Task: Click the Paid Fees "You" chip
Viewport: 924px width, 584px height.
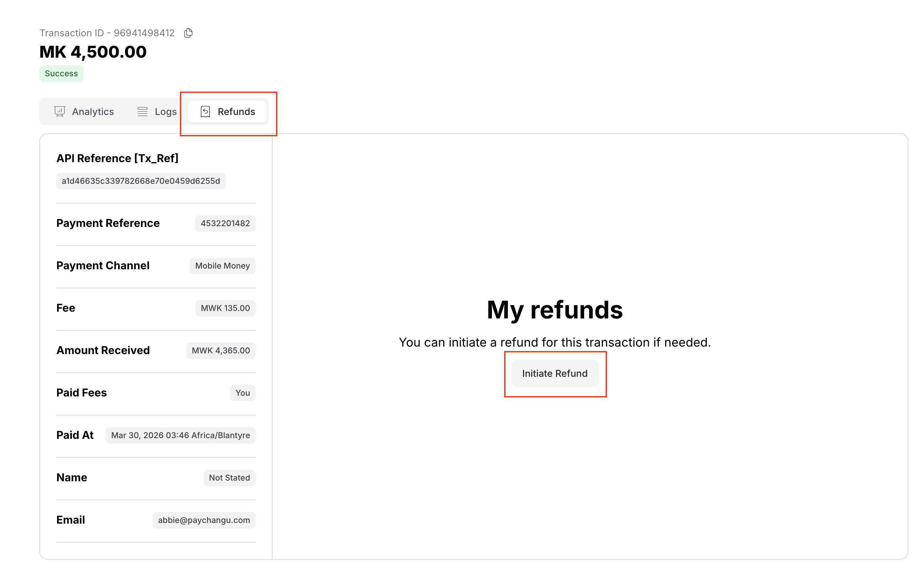Action: click(x=242, y=393)
